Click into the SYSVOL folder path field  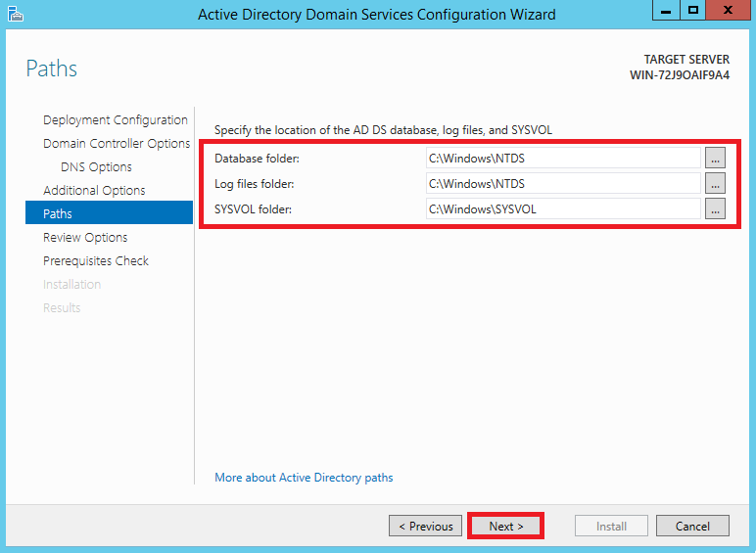point(563,209)
